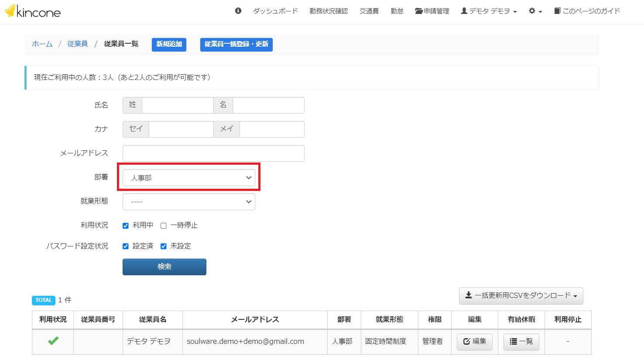Focus the 姓 input field

(x=178, y=105)
